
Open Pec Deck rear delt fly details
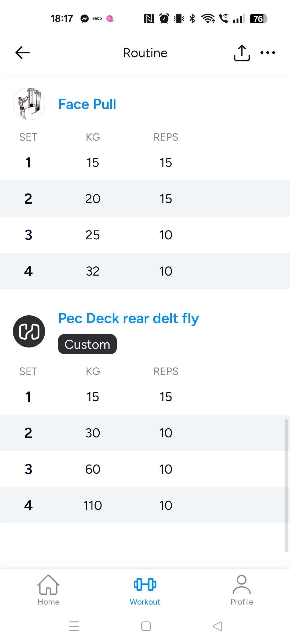point(128,319)
